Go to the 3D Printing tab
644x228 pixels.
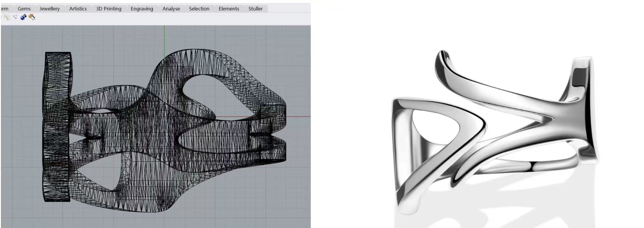109,9
